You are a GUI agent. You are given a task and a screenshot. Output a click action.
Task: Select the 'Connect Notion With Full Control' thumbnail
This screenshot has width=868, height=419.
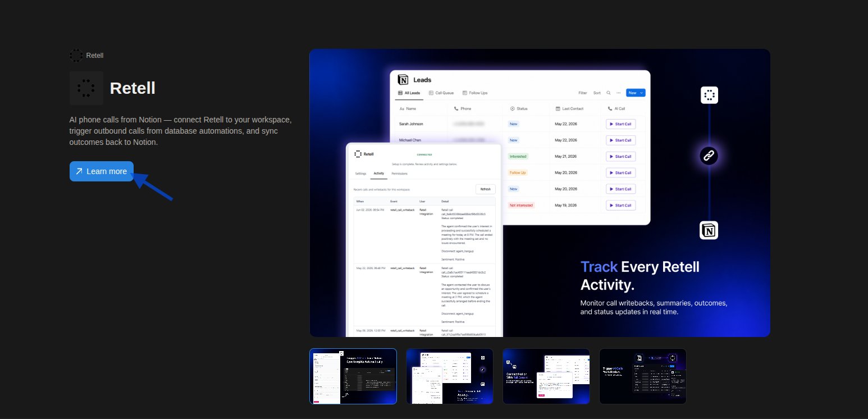[546, 376]
